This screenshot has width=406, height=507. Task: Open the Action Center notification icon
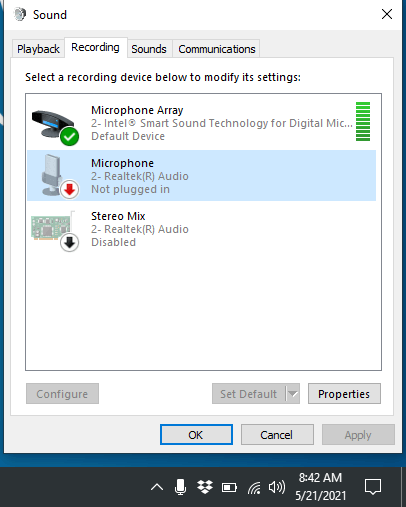pos(373,487)
